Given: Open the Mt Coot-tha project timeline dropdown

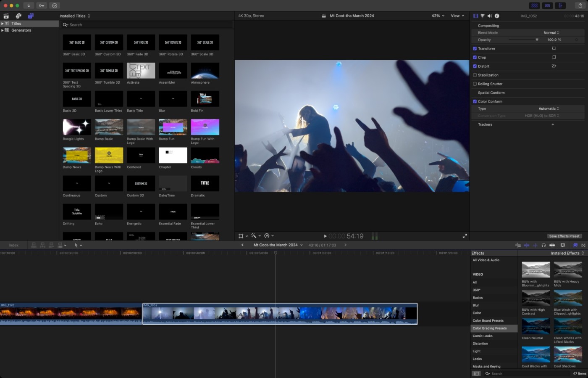Looking at the screenshot, I should 278,245.
